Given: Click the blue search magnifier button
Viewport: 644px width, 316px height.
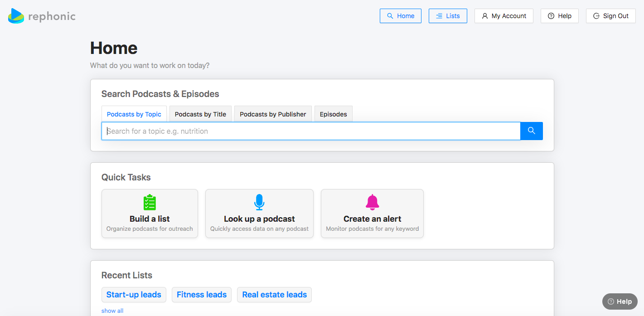Looking at the screenshot, I should pyautogui.click(x=531, y=131).
